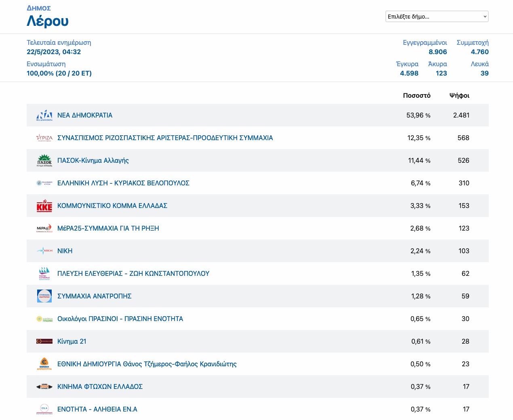513x420 pixels.
Task: Click the 4.598 valid votes value
Action: coord(409,73)
